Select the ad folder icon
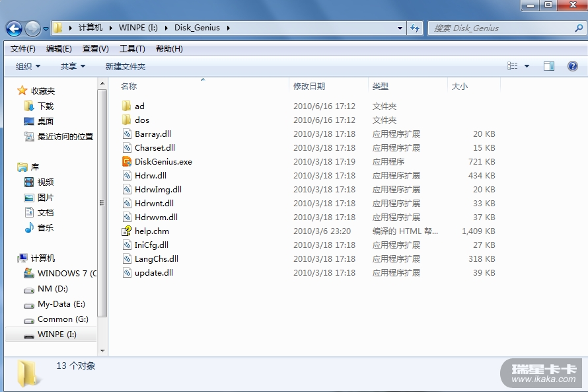The height and width of the screenshot is (392, 588). click(127, 106)
